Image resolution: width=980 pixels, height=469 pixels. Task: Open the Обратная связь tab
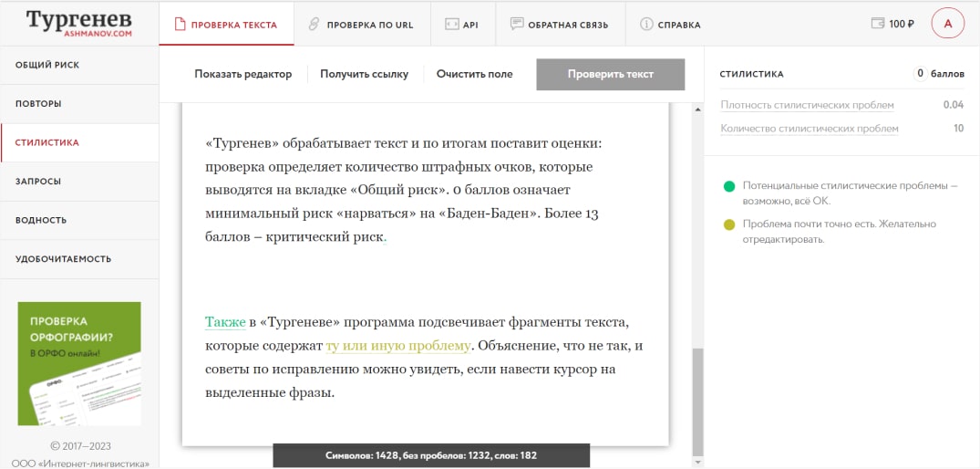coord(560,25)
